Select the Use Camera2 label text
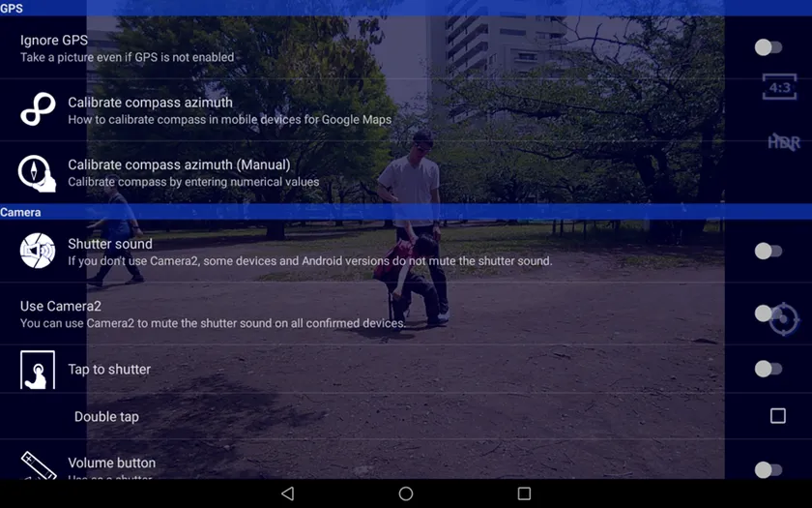Screen dimensions: 812x508 tap(61, 307)
